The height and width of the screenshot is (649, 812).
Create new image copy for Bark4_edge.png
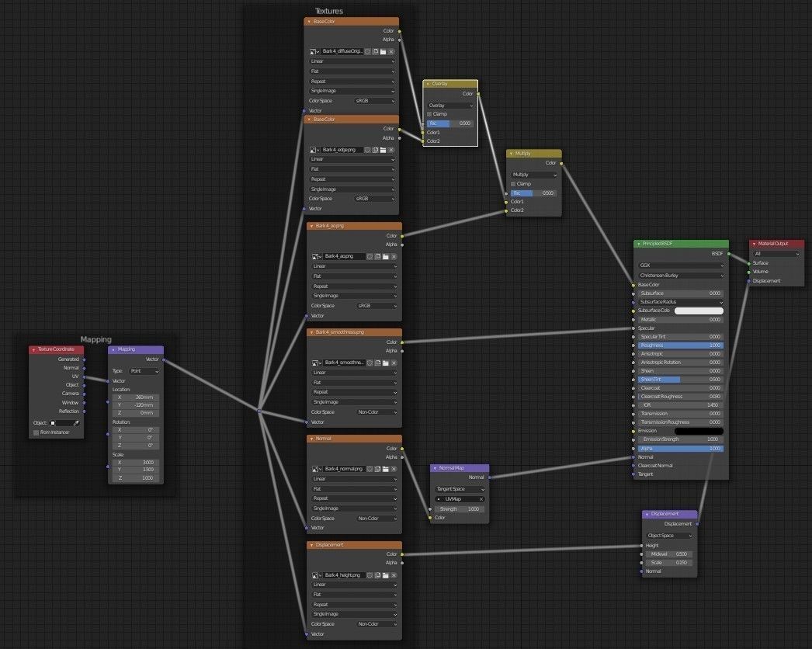pos(376,150)
